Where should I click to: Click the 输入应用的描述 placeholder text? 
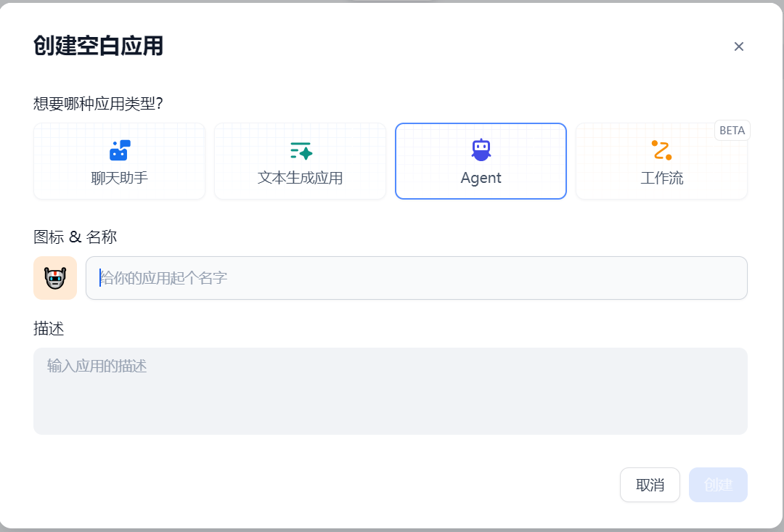coord(97,366)
